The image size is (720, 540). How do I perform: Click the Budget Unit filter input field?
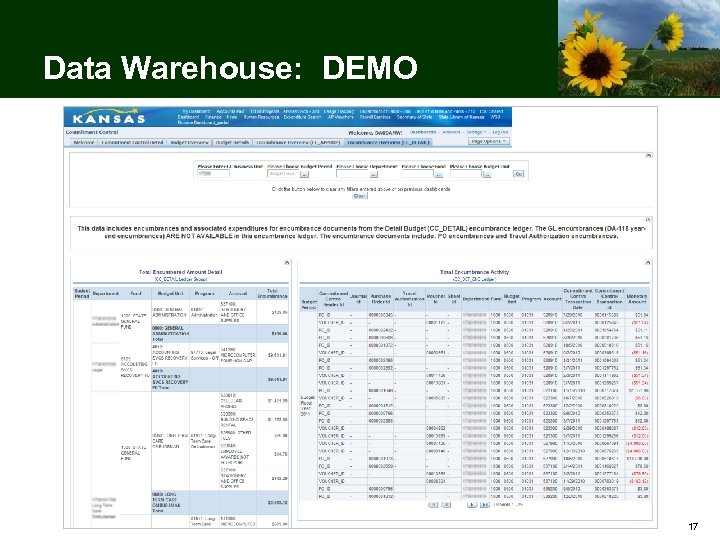466,174
